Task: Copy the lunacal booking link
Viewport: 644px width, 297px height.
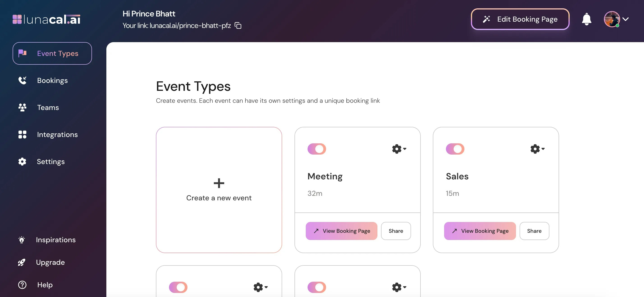Action: [238, 25]
